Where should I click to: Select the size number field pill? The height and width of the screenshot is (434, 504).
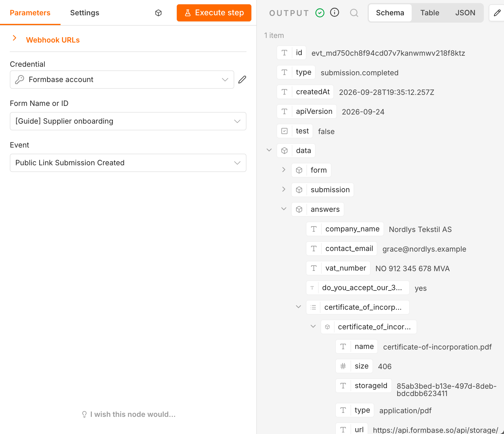(354, 366)
